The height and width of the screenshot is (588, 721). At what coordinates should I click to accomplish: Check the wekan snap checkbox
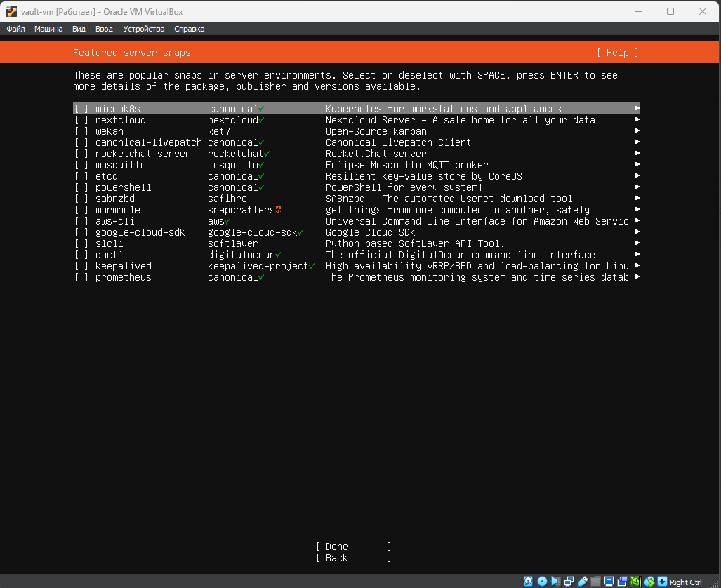tap(81, 131)
